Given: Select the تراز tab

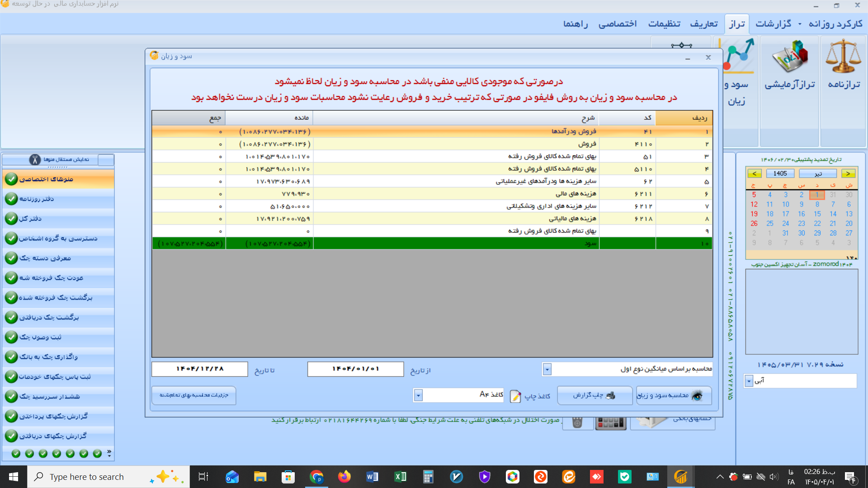Looking at the screenshot, I should (x=737, y=24).
